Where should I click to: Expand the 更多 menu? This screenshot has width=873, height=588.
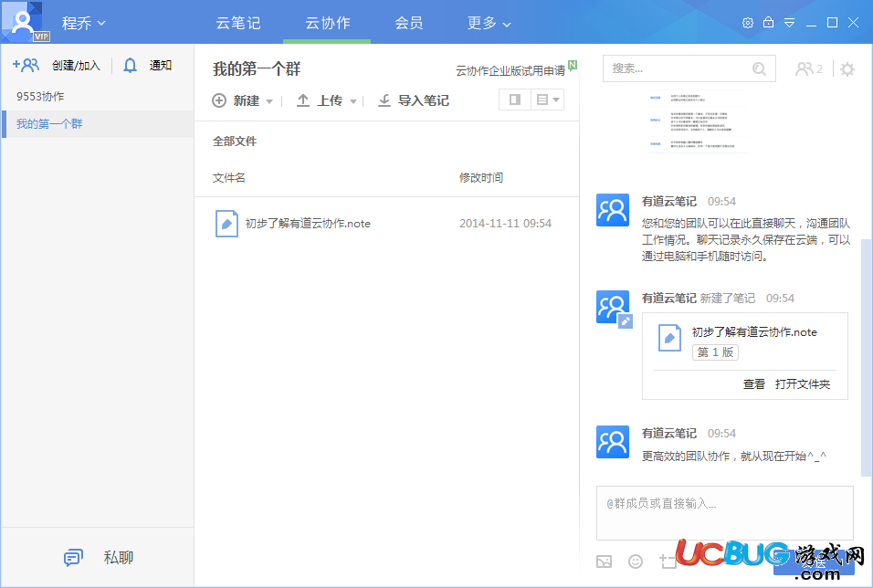tap(489, 23)
